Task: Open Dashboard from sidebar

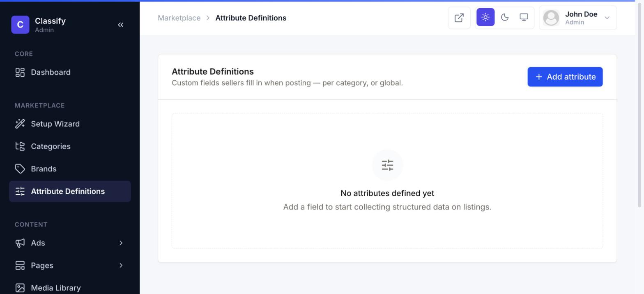Action: (x=70, y=73)
